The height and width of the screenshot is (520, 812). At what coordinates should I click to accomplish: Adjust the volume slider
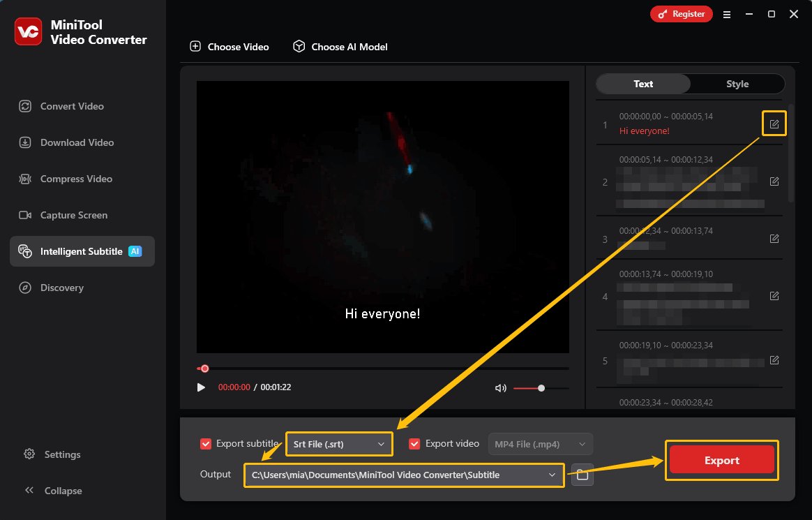541,387
